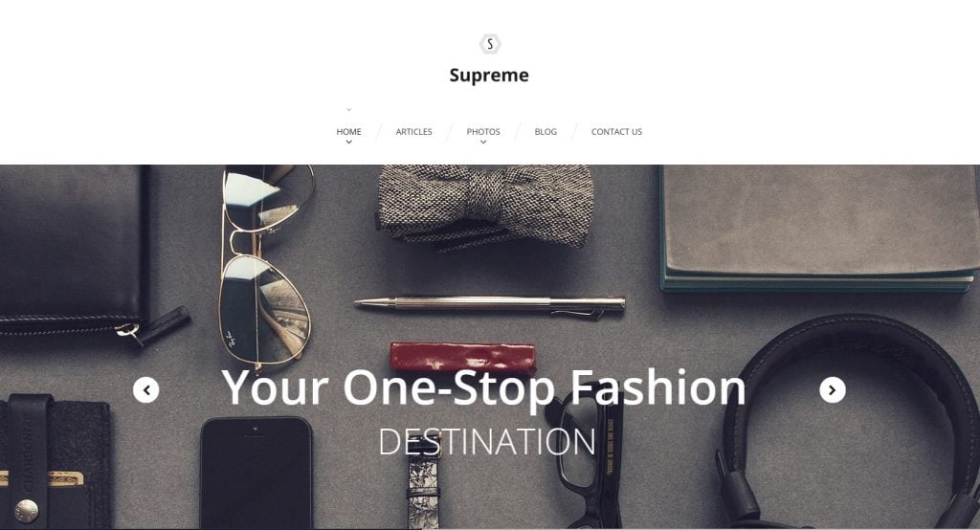Click the aviator sunglasses in the banner
Viewport: 980px width, 530px height.
[x=266, y=269]
